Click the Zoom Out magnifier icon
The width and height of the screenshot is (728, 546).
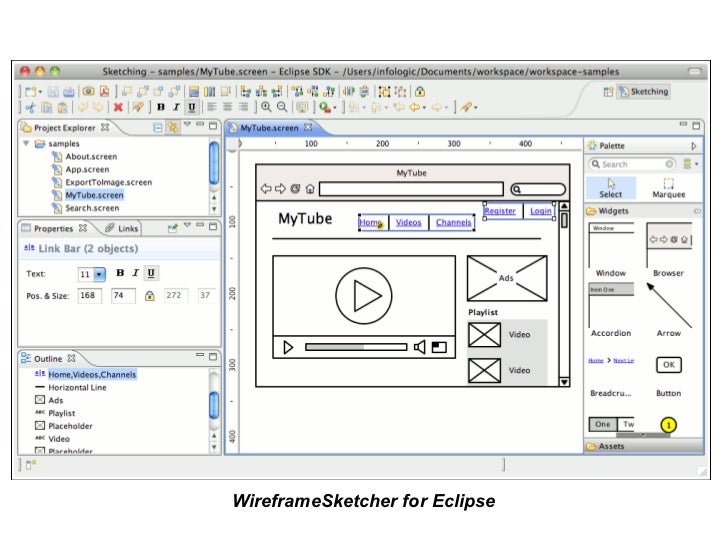click(x=282, y=107)
